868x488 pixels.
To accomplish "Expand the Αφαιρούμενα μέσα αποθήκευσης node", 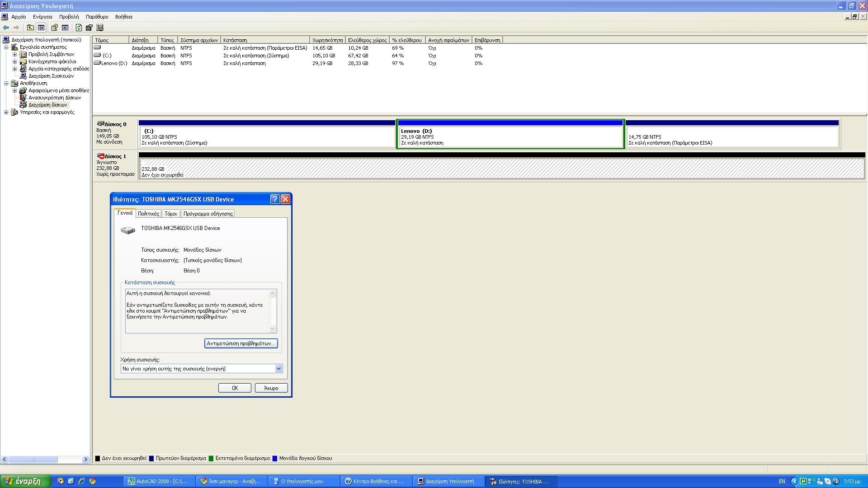I will (14, 90).
